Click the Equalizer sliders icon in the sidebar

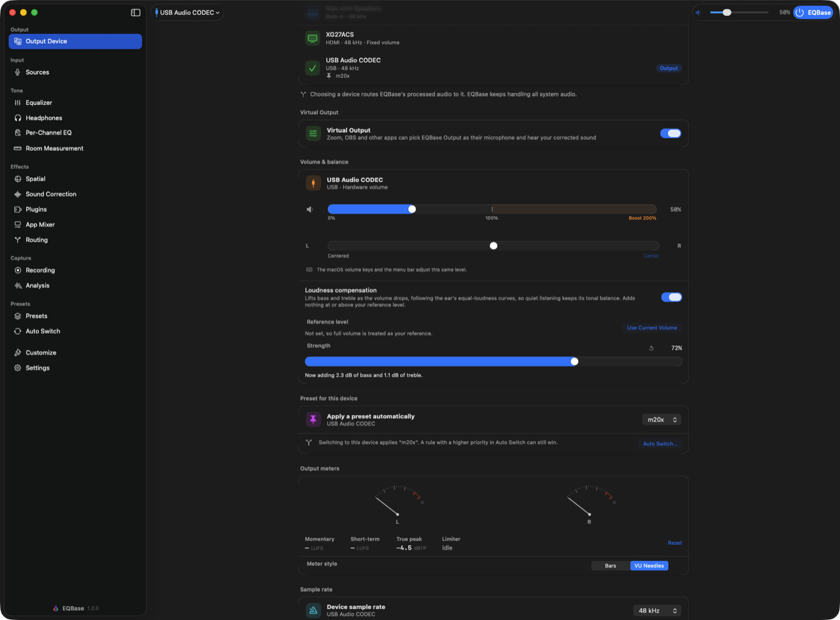click(x=17, y=103)
